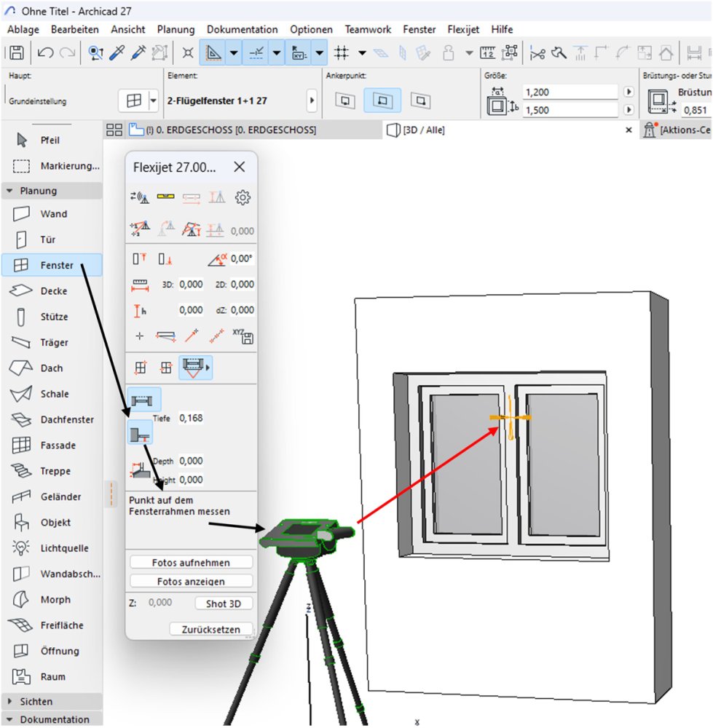713x728 pixels.
Task: Toggle the XY tracker coordinates button
Action: (298, 52)
